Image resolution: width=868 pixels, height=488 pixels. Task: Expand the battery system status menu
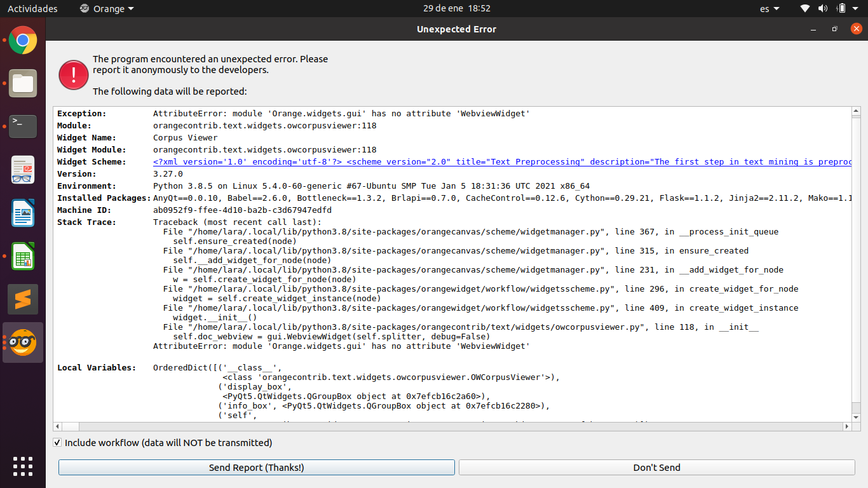tap(845, 8)
